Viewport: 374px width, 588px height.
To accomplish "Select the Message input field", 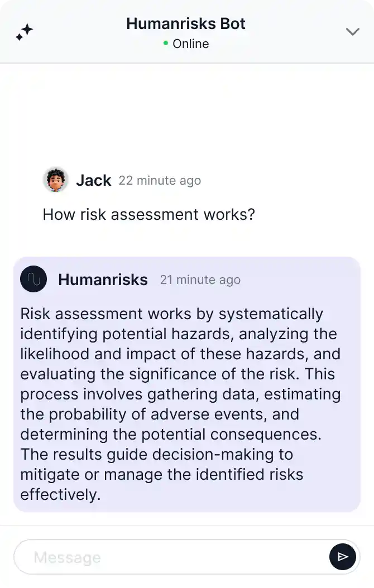I will [167, 557].
